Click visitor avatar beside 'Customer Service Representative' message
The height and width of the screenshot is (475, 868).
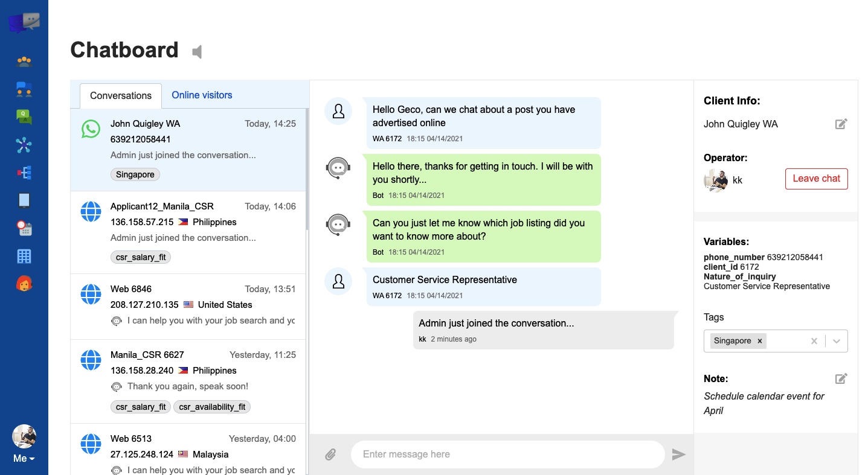point(338,282)
